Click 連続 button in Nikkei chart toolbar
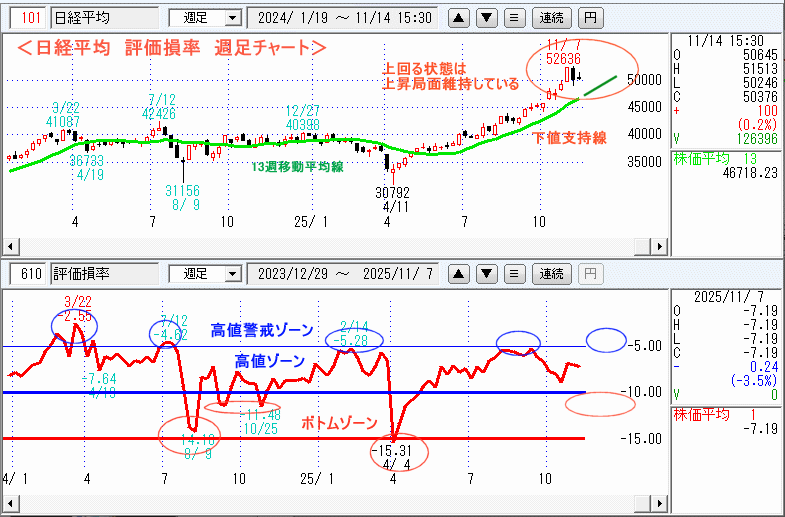This screenshot has height=517, width=785. (x=551, y=19)
